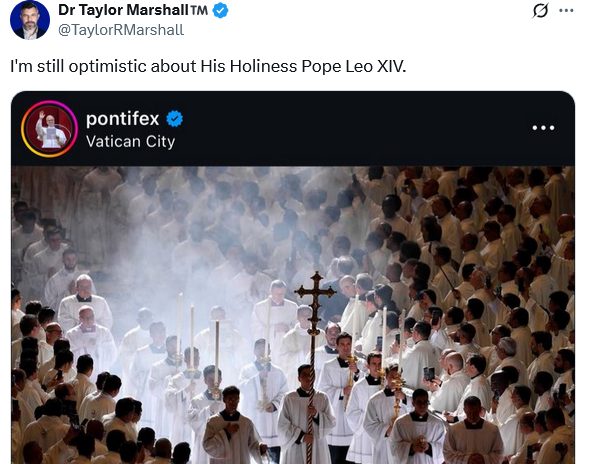The width and height of the screenshot is (592, 464).
Task: Click the Grok slashed-circle icon
Action: (540, 11)
